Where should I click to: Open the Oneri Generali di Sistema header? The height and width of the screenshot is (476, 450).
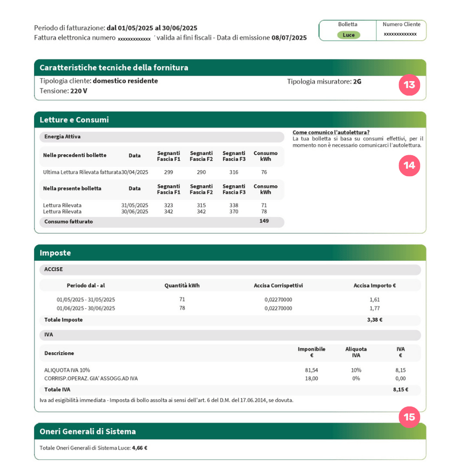(x=87, y=431)
